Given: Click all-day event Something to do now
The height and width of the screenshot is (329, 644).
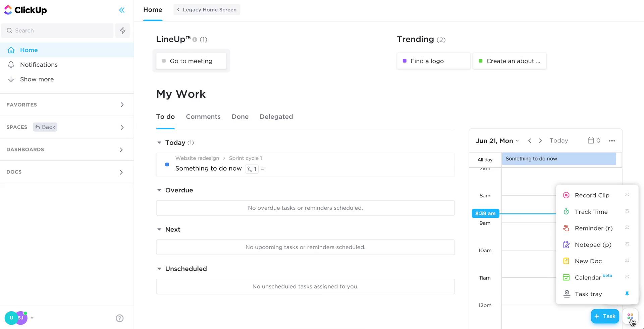Looking at the screenshot, I should [559, 159].
